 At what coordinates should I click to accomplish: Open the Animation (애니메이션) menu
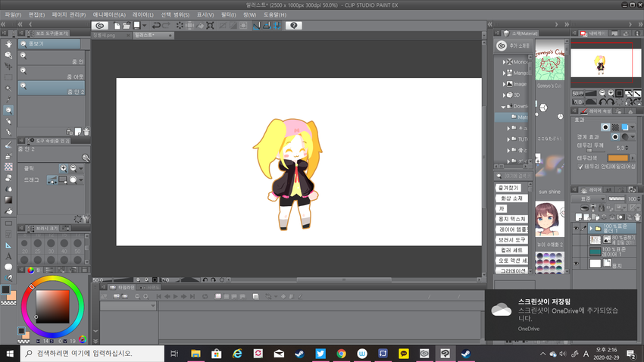click(x=109, y=15)
